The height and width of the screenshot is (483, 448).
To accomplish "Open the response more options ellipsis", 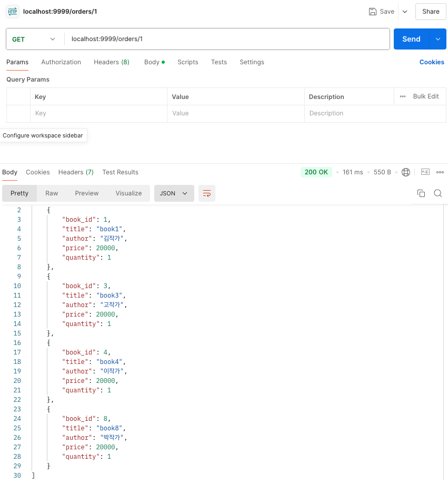I will click(440, 172).
